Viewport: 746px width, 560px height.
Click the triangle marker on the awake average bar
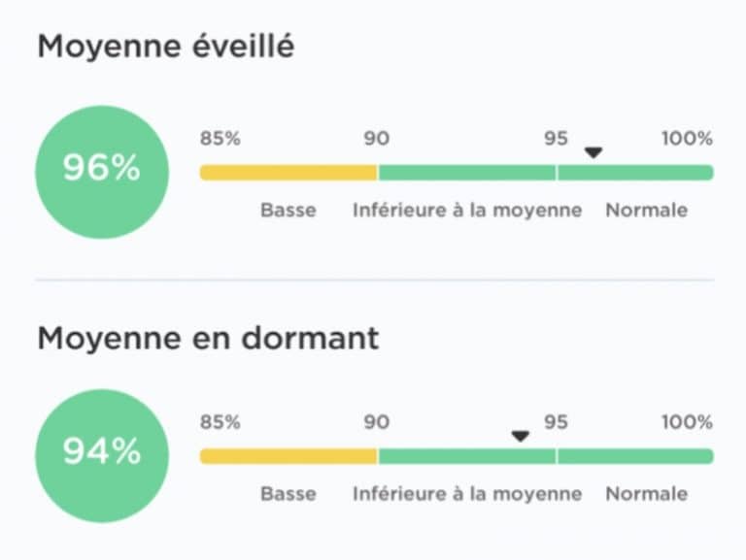click(593, 153)
